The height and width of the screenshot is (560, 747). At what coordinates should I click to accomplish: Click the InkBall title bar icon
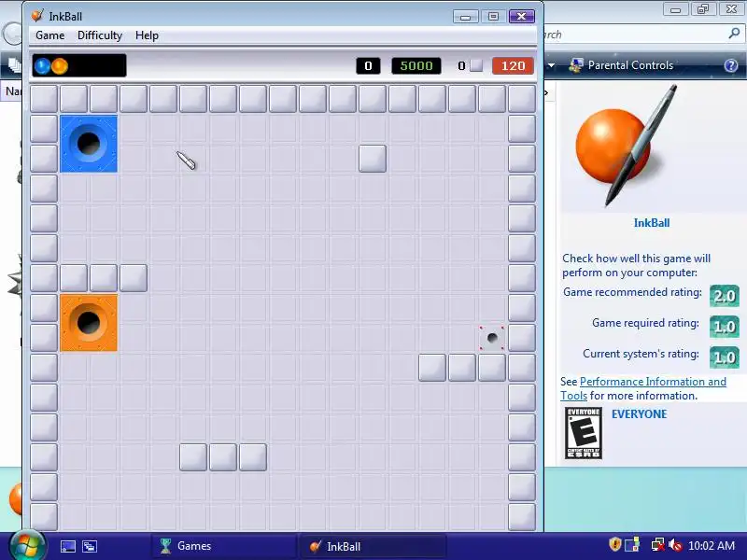[x=37, y=16]
